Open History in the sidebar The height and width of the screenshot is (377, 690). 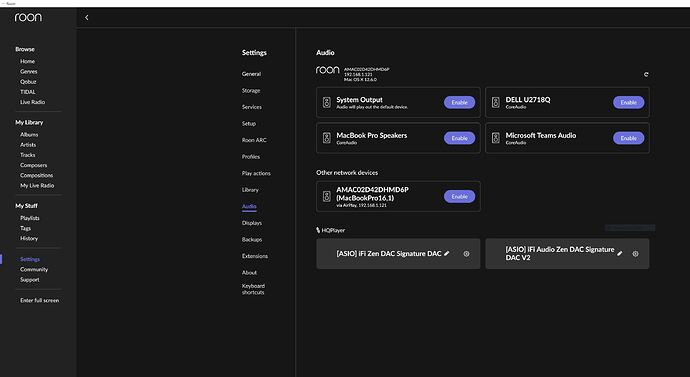[29, 238]
